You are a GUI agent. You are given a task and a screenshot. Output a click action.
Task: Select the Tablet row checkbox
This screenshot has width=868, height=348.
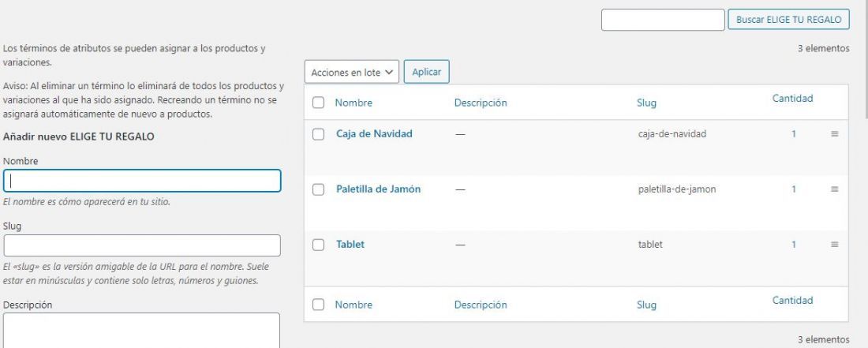coord(318,245)
